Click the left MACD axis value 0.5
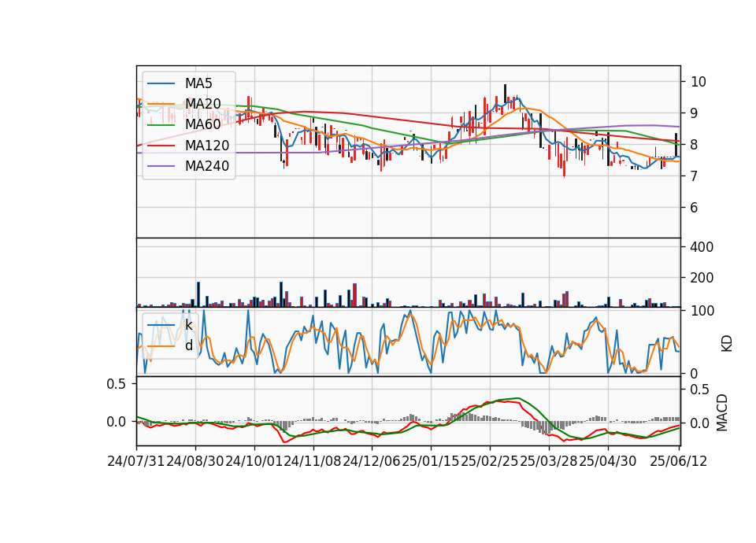This screenshot has width=756, height=543. pos(116,384)
